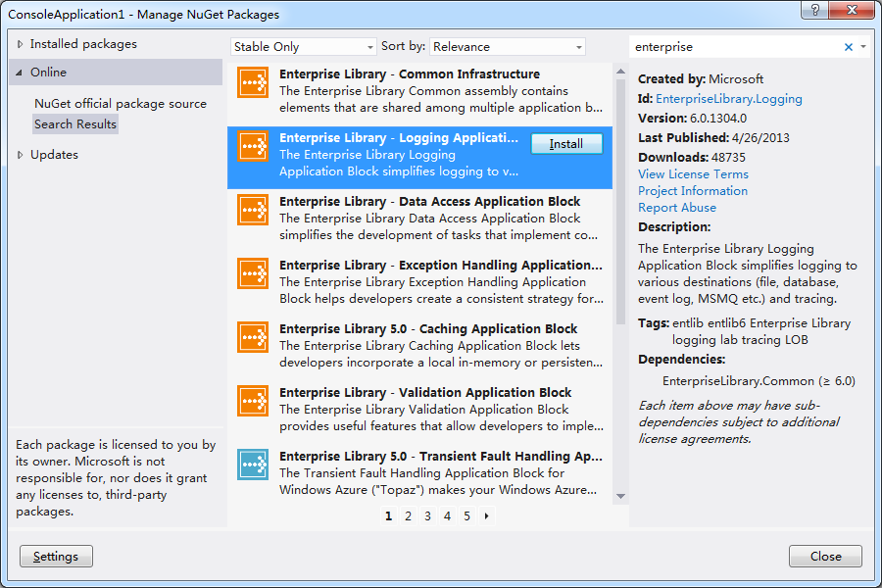Open View License Terms link
Screen dimensions: 882x588
693,174
